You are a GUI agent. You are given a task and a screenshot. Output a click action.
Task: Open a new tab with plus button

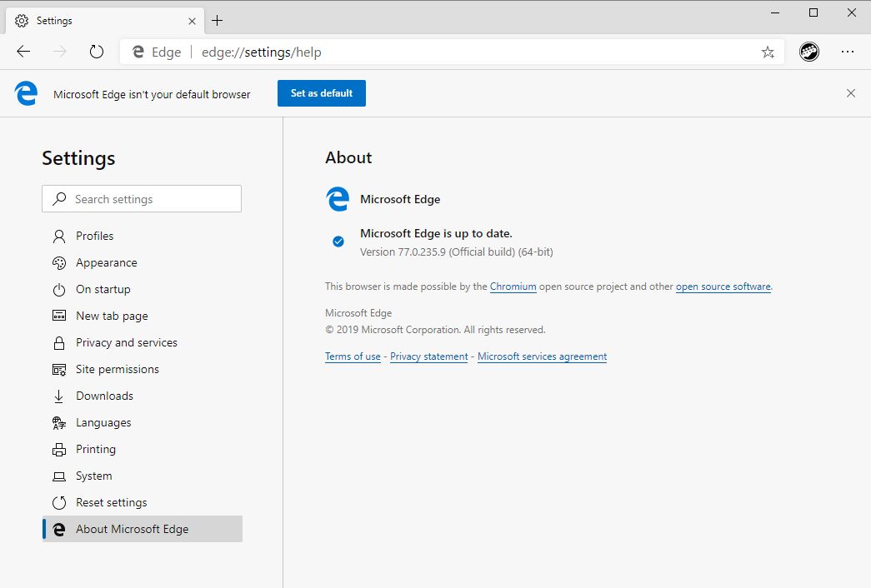coord(218,20)
